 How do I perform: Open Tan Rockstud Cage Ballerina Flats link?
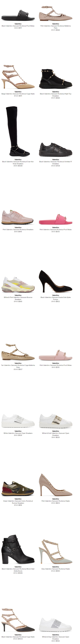pos(18,366)
